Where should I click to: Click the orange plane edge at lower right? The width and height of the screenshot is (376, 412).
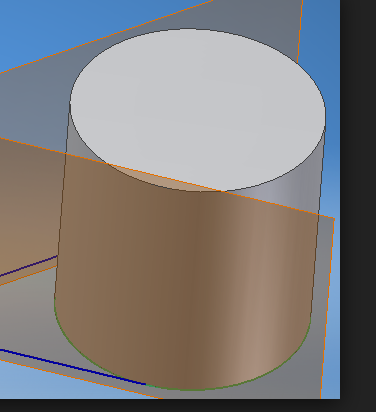click(x=327, y=308)
